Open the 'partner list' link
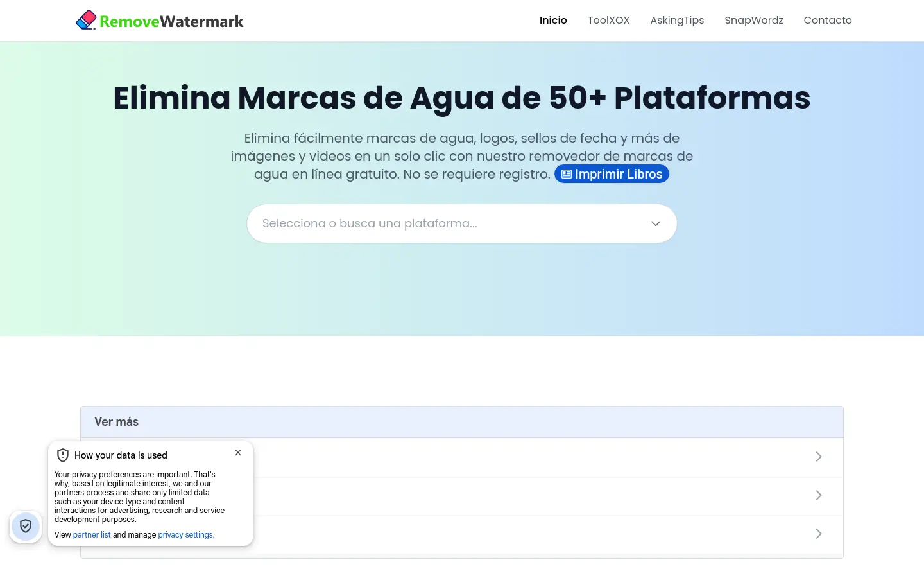 pyautogui.click(x=92, y=535)
